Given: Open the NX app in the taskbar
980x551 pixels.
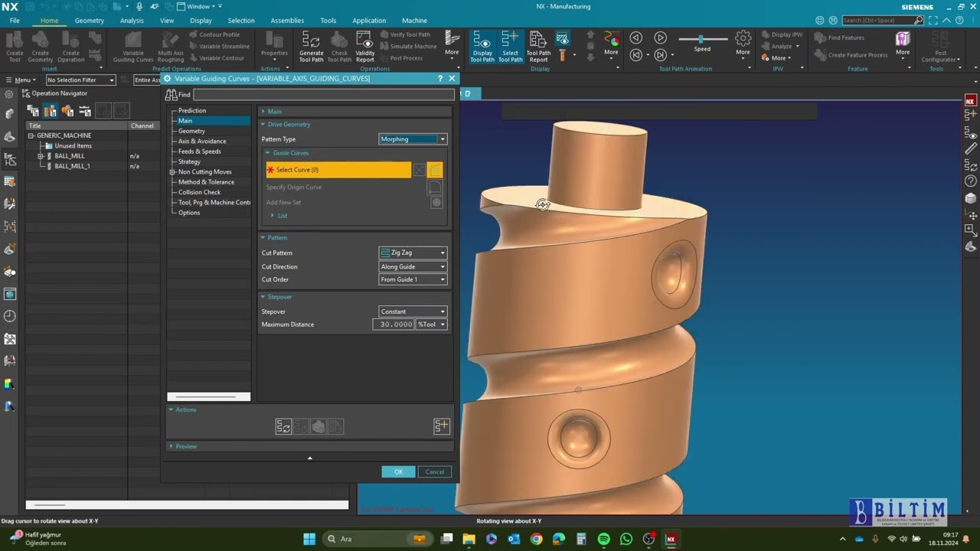Looking at the screenshot, I should 671,539.
